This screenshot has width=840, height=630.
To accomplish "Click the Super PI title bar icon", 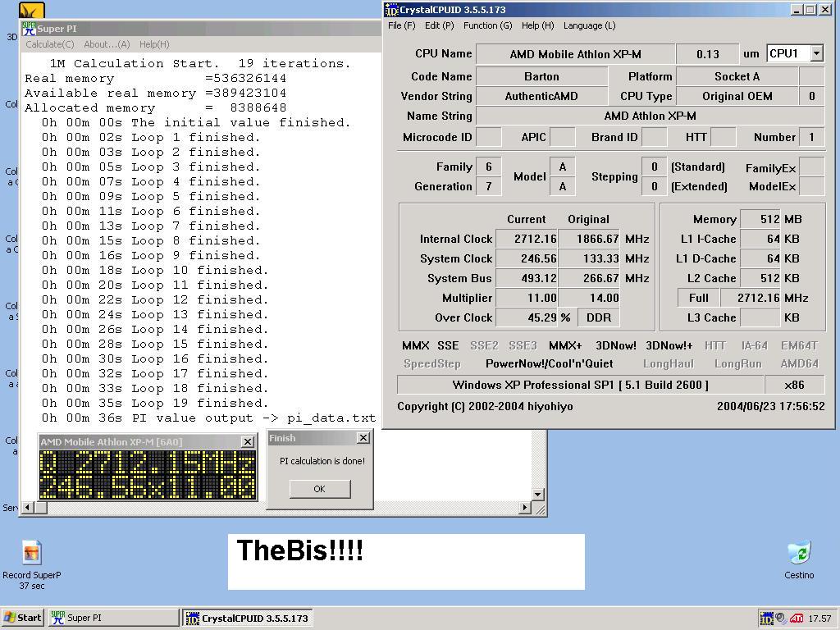I will [29, 29].
